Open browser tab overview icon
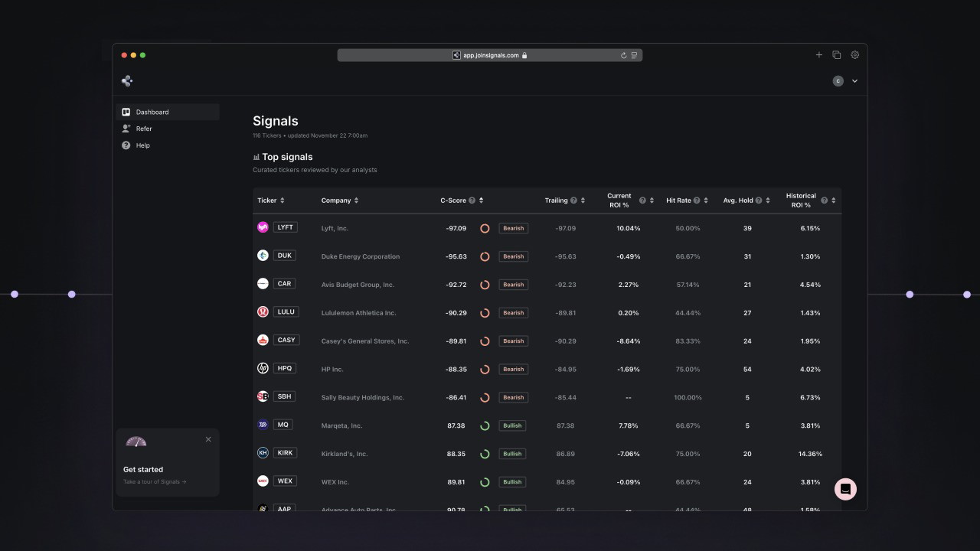Screen dimensions: 980x551 click(837, 55)
